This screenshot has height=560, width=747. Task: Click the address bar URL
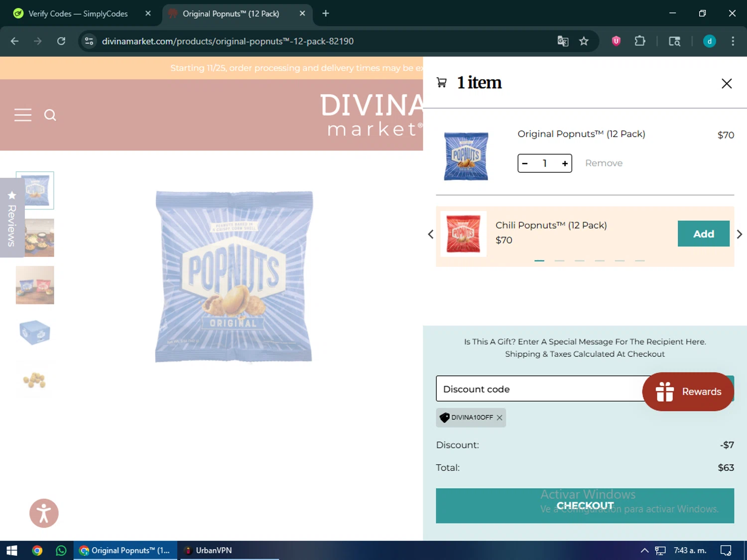point(228,41)
